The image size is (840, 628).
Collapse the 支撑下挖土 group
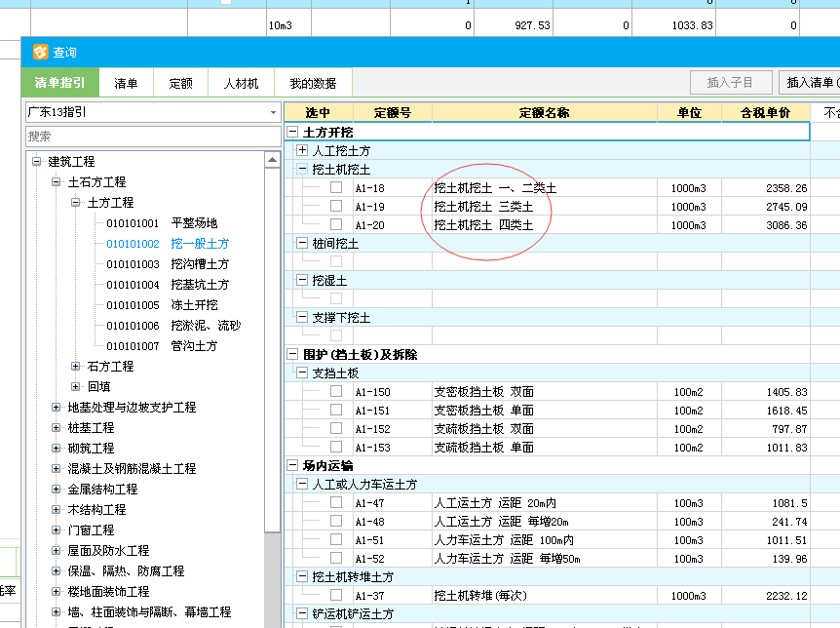(302, 317)
